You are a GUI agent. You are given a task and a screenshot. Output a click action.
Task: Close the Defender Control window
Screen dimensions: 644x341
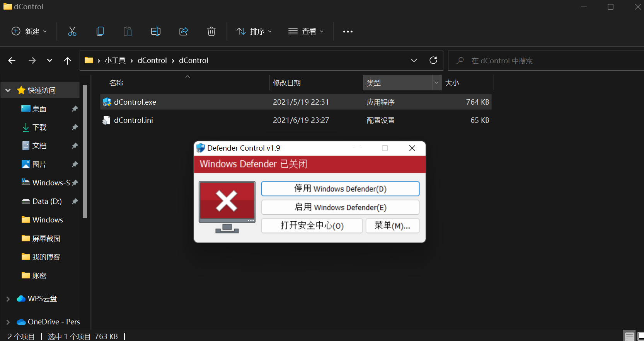click(x=412, y=148)
